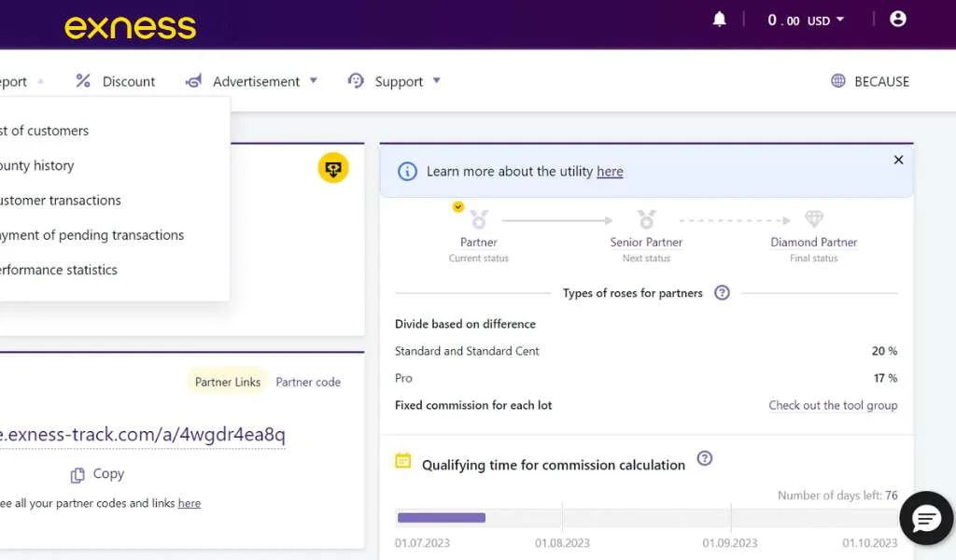Choose Customer transactions in the dropdown list
Viewport: 956px width, 560px height.
click(60, 200)
